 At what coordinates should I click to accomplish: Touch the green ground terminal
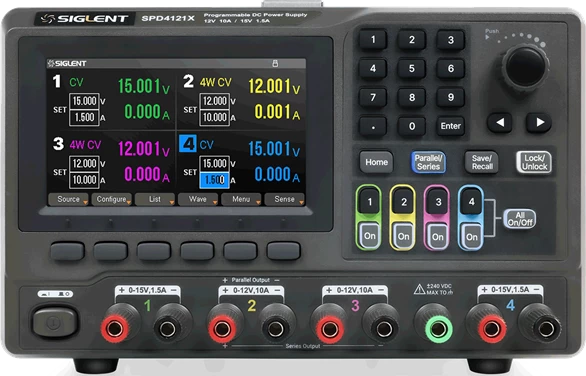(x=439, y=329)
